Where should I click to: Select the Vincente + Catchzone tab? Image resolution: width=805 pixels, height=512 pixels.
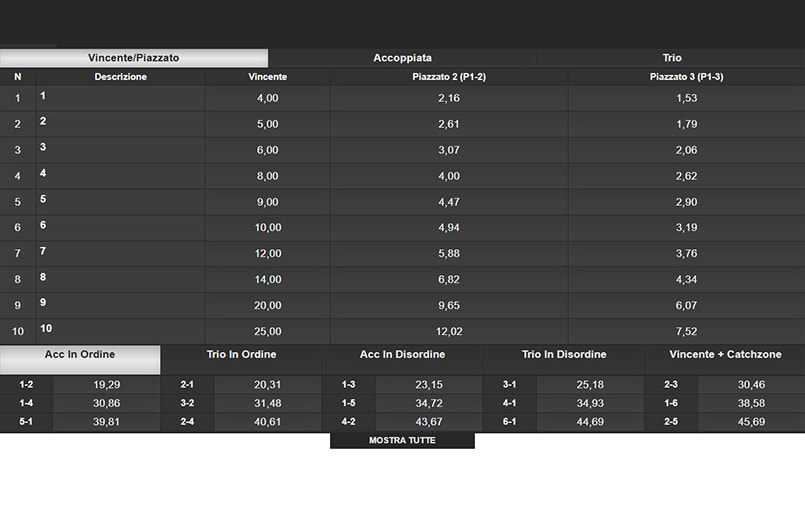click(x=725, y=359)
